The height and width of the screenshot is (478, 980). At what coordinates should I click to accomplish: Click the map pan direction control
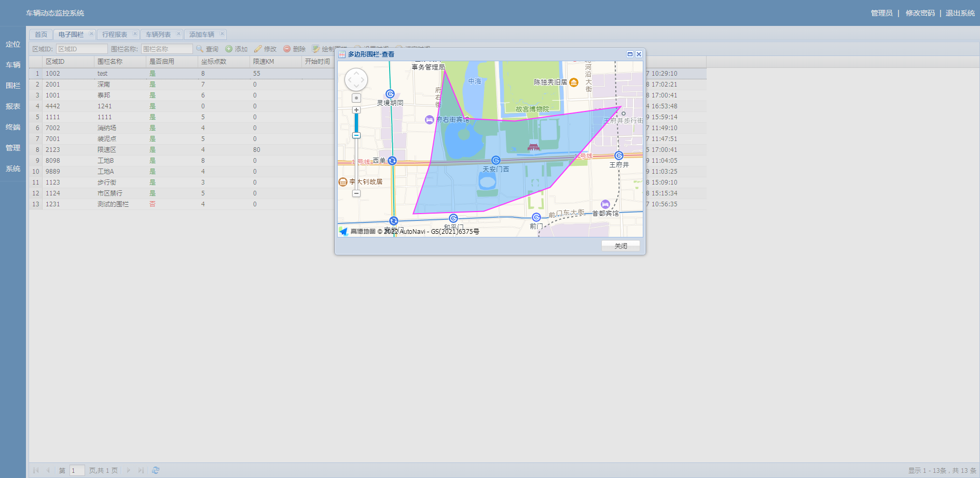click(x=356, y=80)
